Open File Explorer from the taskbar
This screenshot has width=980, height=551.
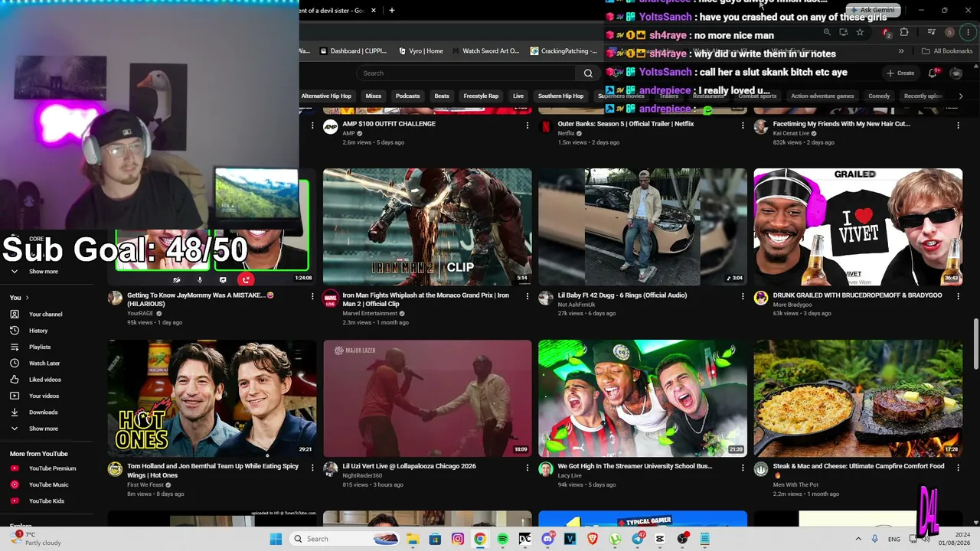click(412, 539)
